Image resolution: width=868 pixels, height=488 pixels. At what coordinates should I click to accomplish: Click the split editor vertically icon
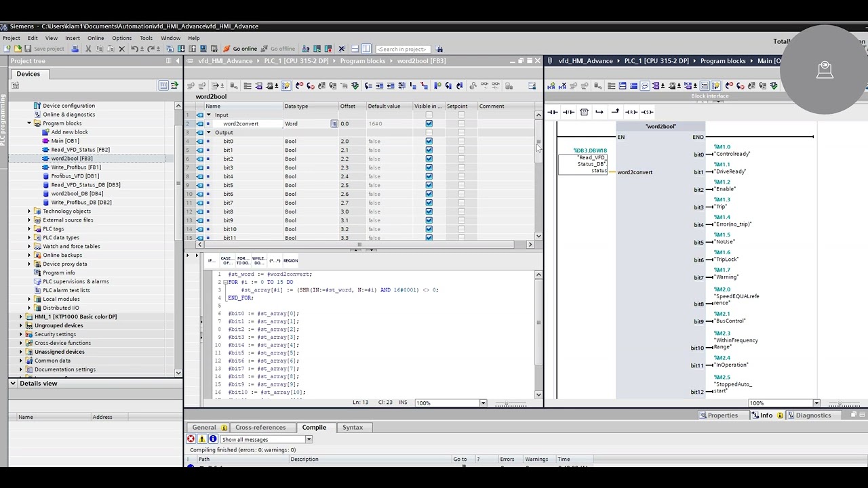(x=366, y=49)
